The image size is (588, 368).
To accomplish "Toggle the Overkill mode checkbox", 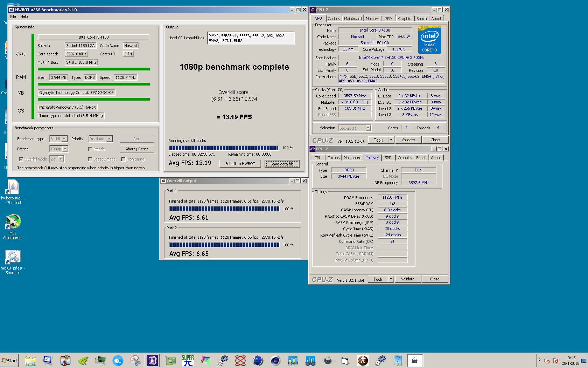I will [21, 159].
